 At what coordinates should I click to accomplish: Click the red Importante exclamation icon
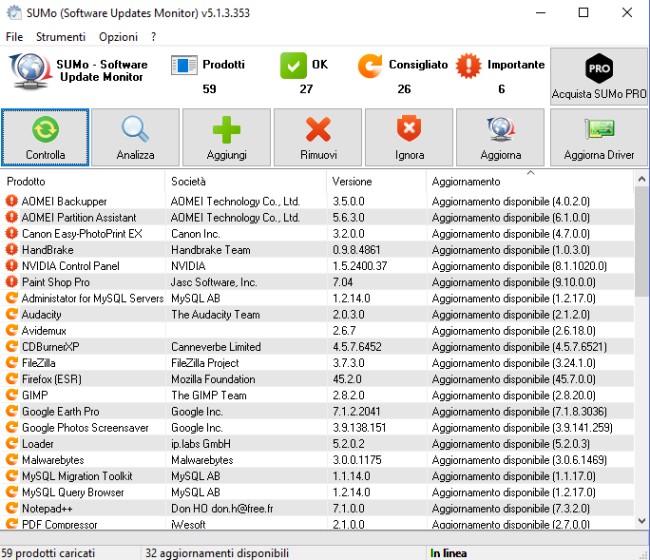coord(468,65)
